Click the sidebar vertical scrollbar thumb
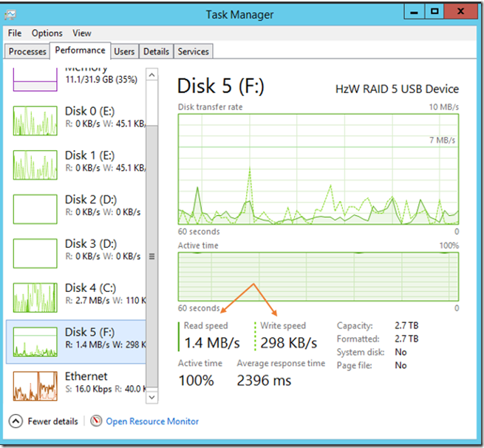The image size is (484, 448). tap(151, 257)
